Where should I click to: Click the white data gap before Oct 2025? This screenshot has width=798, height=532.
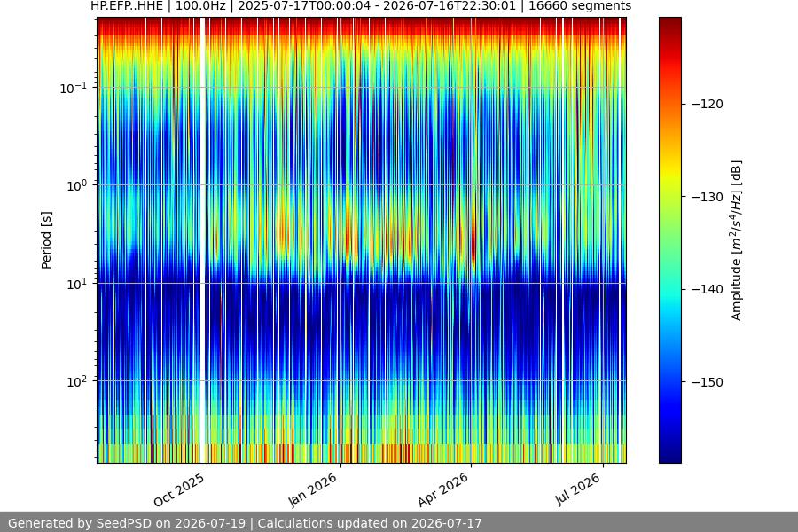pos(202,240)
